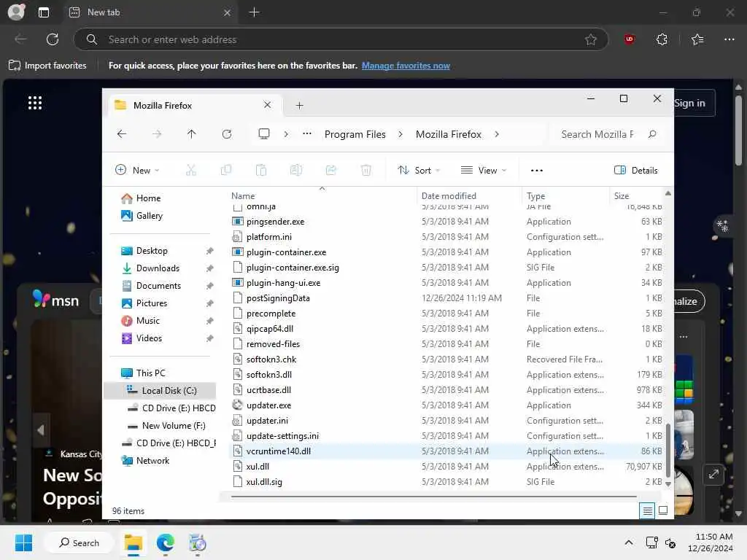Open the uBlock Origin extension icon
The width and height of the screenshot is (747, 560).
point(630,39)
